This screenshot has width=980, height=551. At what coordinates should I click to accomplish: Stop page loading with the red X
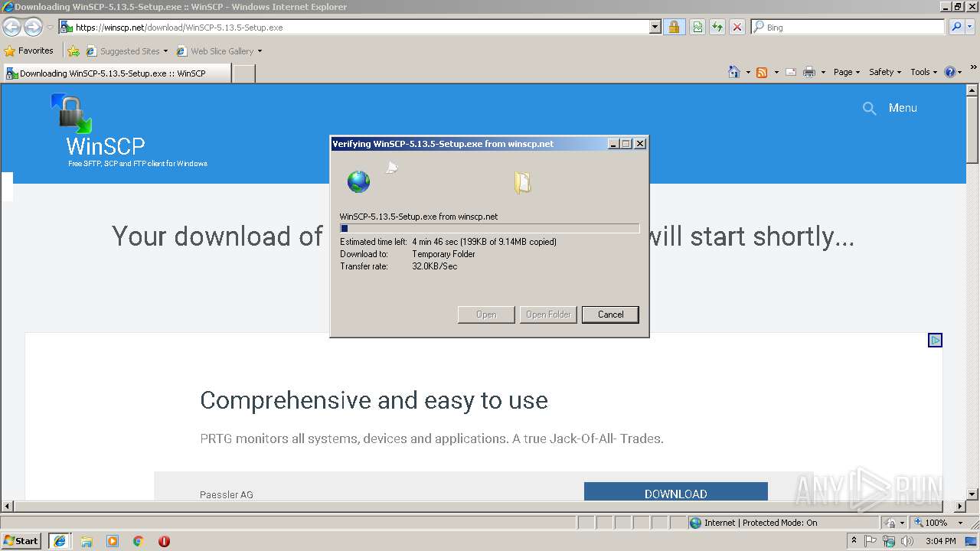pos(737,28)
